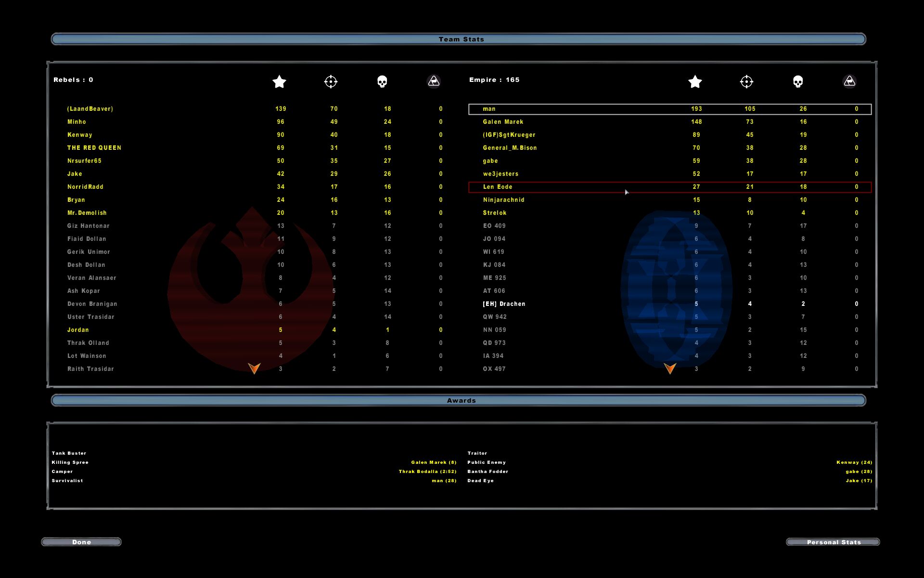Image resolution: width=924 pixels, height=578 pixels.
Task: Click player name Kenway in Rebels list
Action: click(x=79, y=135)
